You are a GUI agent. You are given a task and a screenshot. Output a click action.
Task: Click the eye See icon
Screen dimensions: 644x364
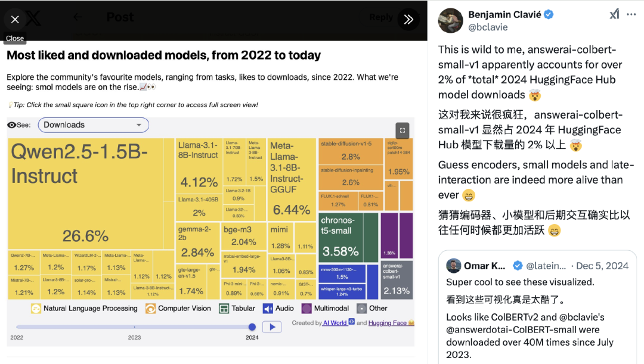[x=12, y=125]
